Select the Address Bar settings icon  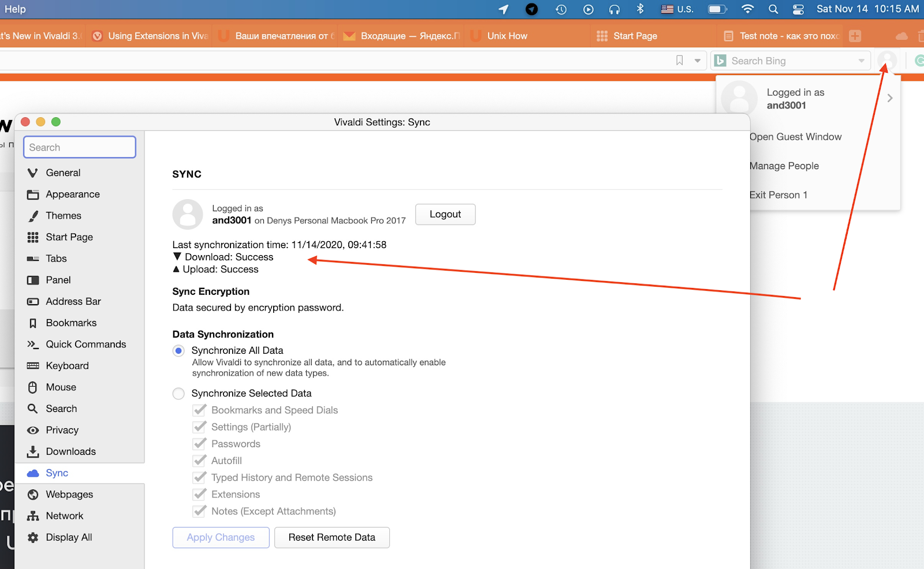pyautogui.click(x=33, y=301)
